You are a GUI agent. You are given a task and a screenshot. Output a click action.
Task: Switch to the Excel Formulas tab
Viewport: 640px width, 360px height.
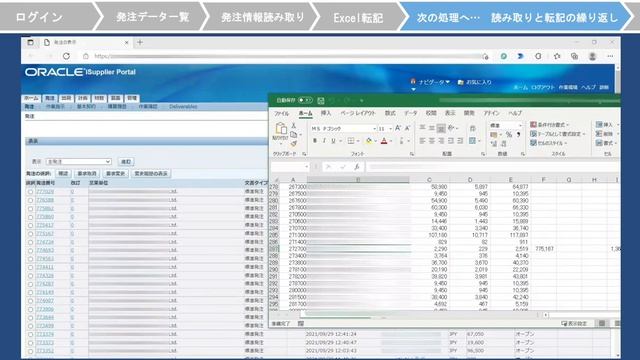tap(390, 113)
